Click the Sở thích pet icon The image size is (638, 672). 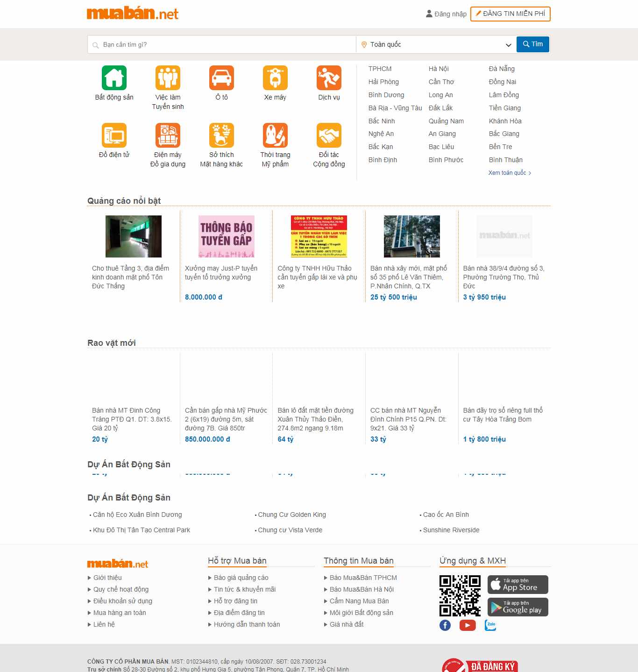click(x=222, y=136)
